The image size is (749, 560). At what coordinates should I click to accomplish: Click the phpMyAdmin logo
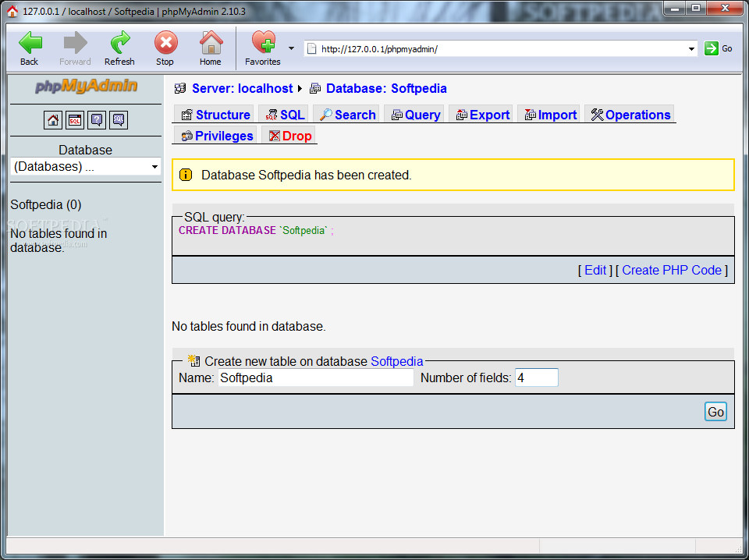click(86, 86)
